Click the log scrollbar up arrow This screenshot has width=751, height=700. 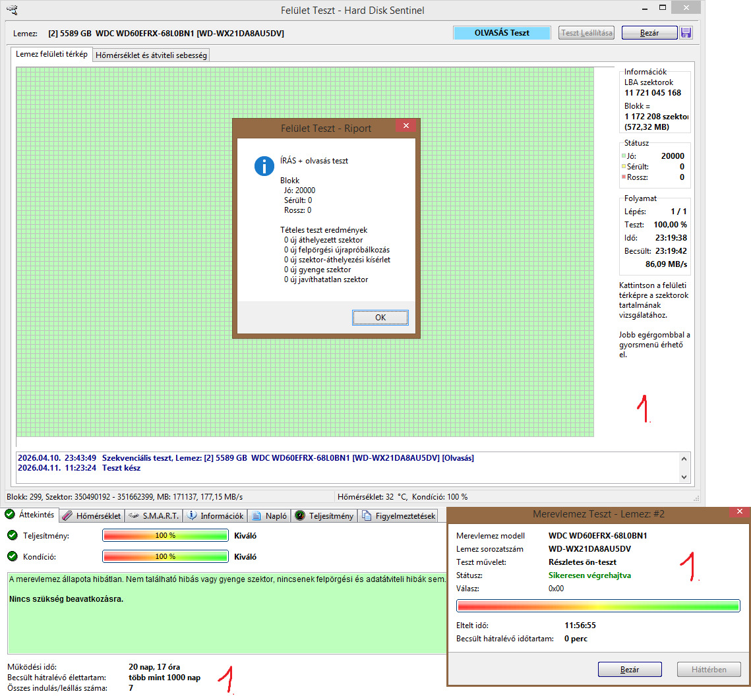tap(684, 459)
